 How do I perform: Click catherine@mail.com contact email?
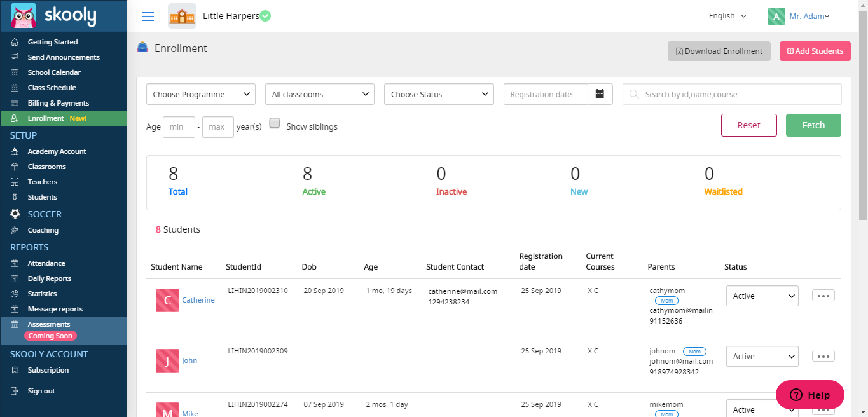[462, 291]
